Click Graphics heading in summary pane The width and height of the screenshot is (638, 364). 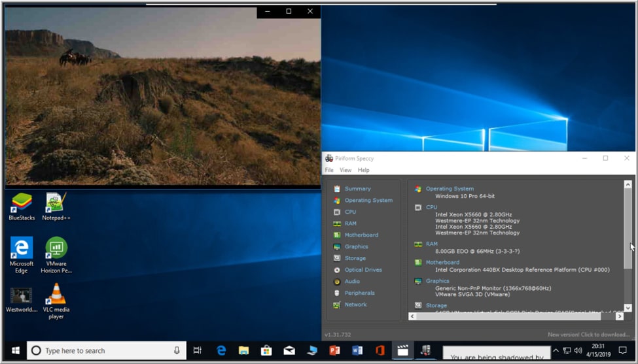437,281
